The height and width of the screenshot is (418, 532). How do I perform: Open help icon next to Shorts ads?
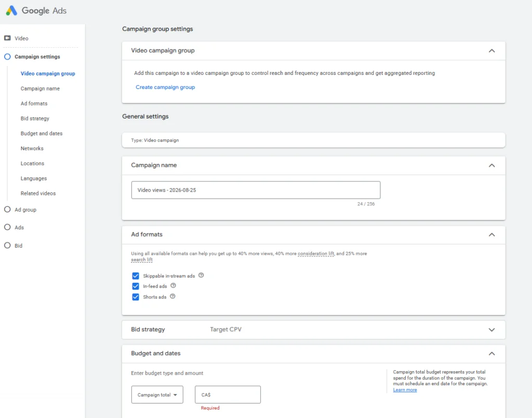tap(172, 296)
